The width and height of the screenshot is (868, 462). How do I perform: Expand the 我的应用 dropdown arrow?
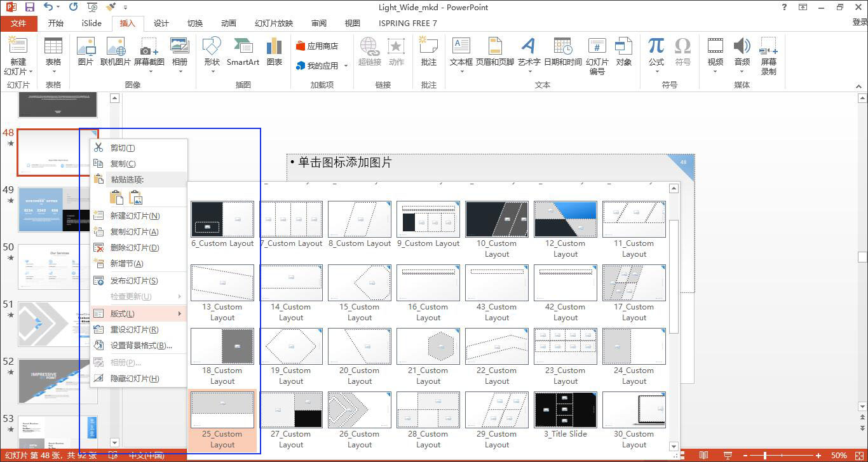[346, 66]
